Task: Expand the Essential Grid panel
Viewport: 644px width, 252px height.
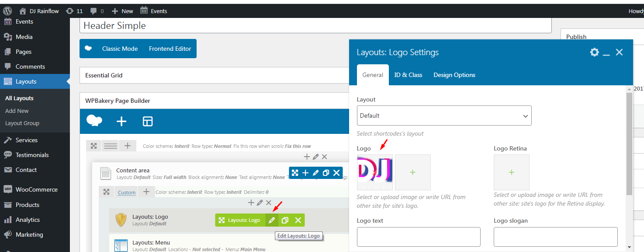Action: pyautogui.click(x=214, y=75)
